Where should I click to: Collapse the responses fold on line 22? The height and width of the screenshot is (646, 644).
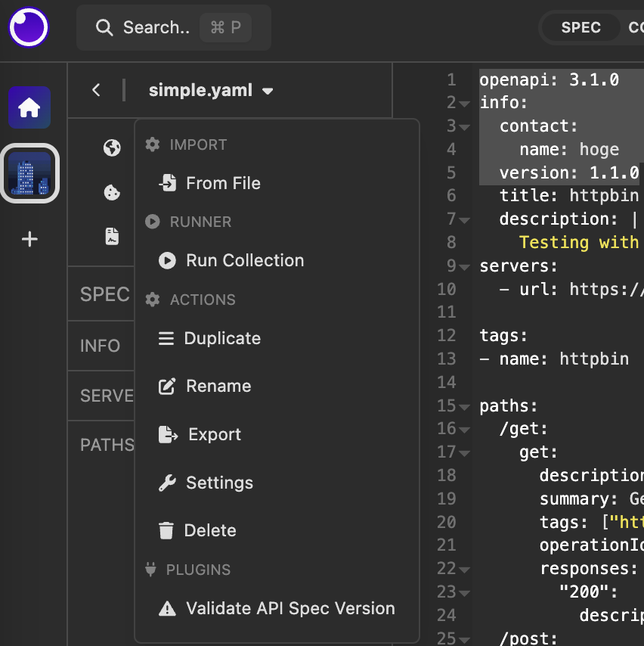(464, 570)
